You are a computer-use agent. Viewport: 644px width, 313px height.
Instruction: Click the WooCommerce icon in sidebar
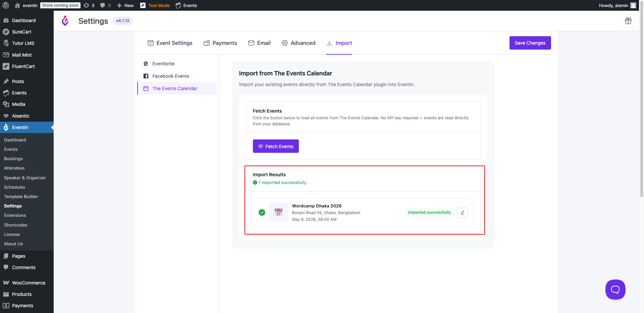[x=6, y=283]
